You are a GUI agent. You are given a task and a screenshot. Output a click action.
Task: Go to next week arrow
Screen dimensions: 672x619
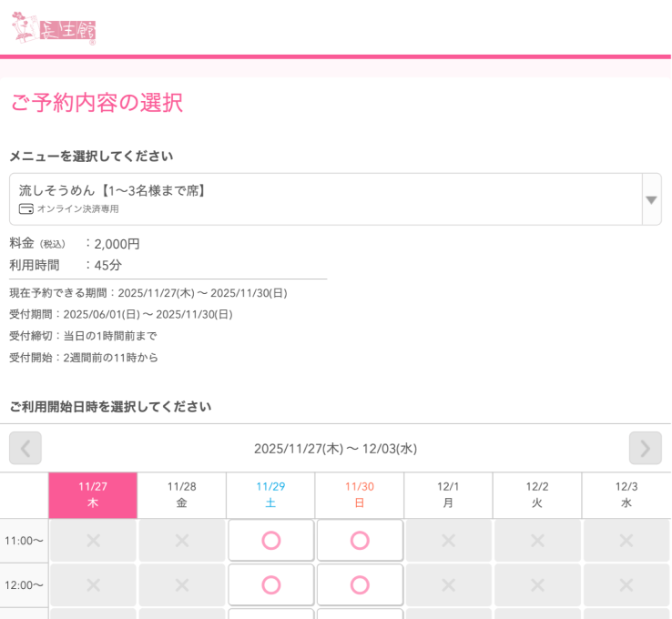pyautogui.click(x=645, y=448)
